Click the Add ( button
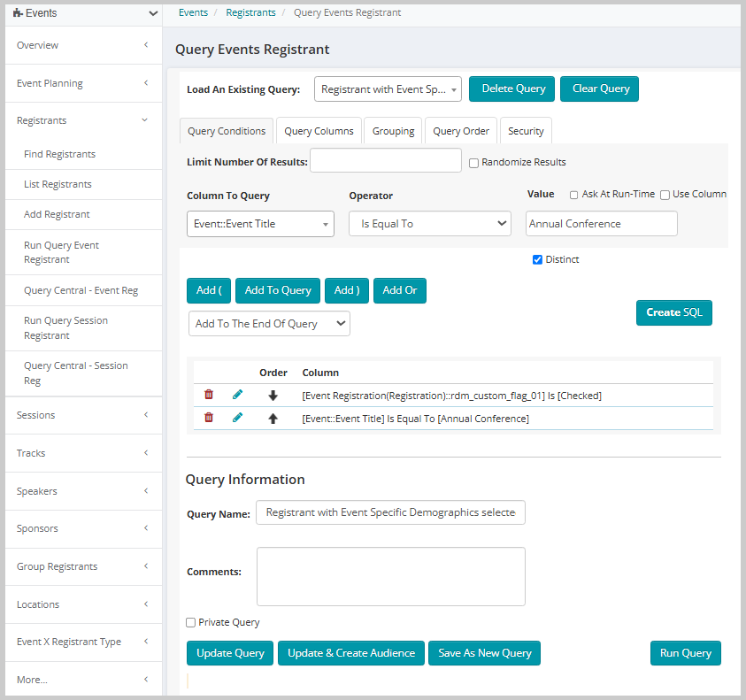The width and height of the screenshot is (746, 700). click(209, 290)
